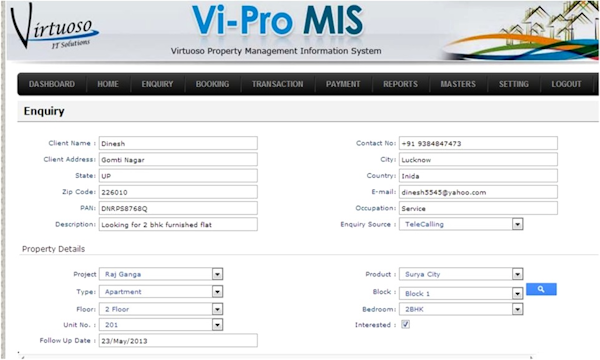Viewport: 600px width, 360px height.
Task: Focus the Description field about 2 bhk flat
Action: point(178,225)
